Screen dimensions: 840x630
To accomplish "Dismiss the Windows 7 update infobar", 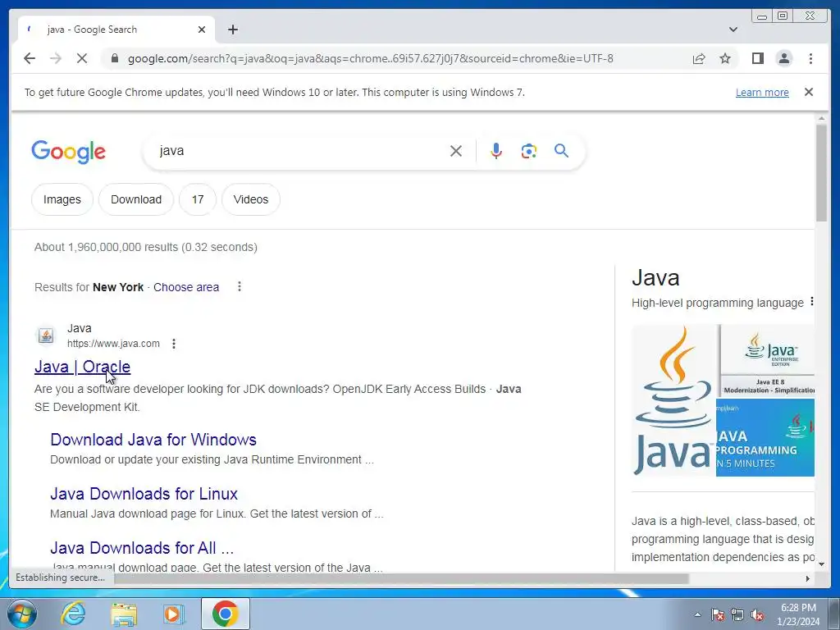I will (x=809, y=92).
